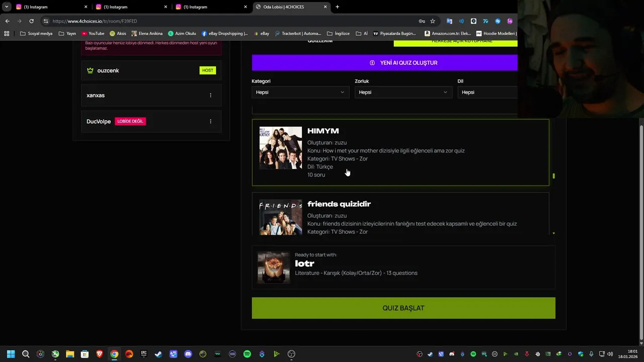Screen dimensions: 644x362
Task: Open the bookmarks apps grid icon
Action: [x=7, y=34]
